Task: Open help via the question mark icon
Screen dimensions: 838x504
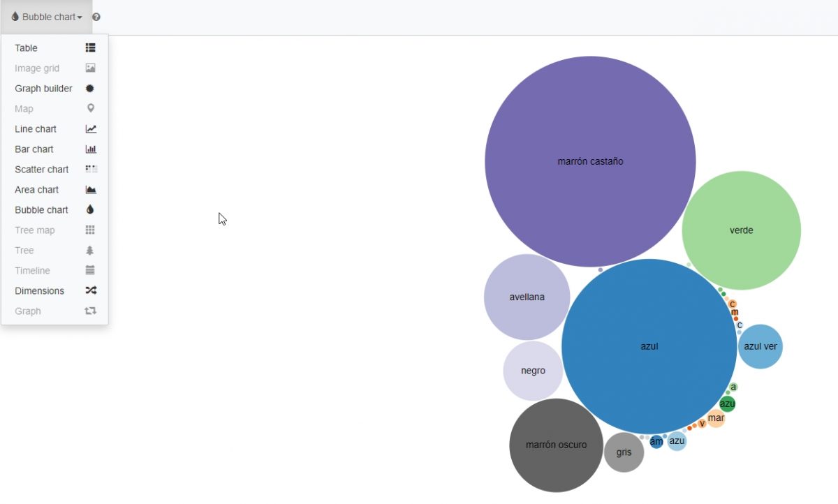Action: [96, 16]
